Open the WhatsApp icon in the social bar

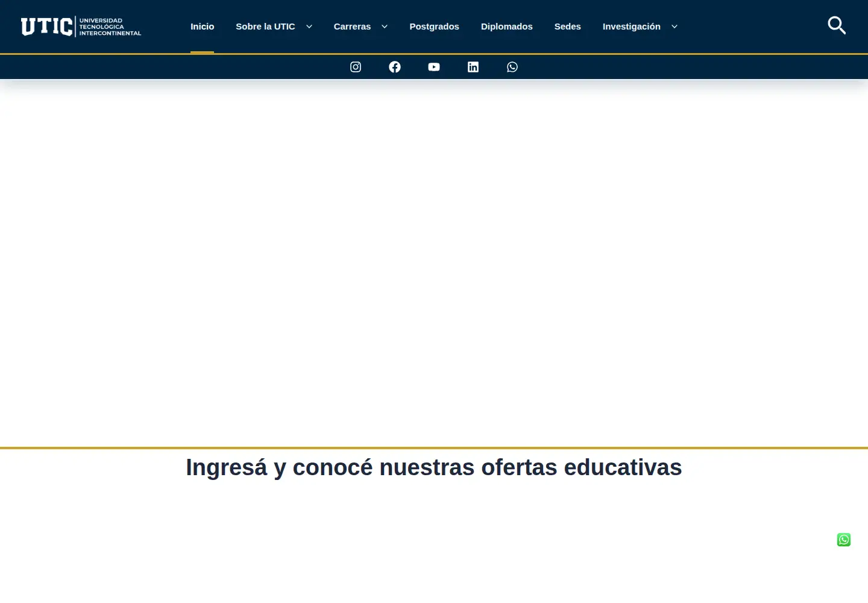[x=512, y=67]
